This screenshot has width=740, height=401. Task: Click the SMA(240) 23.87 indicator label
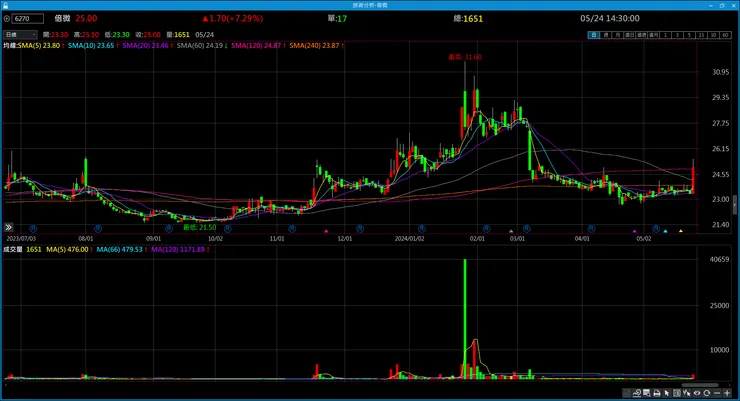coord(314,45)
